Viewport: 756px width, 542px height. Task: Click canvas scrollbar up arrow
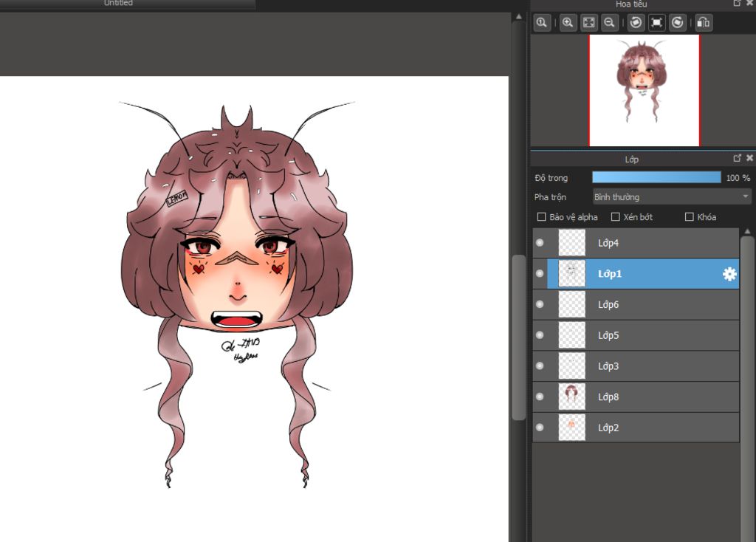pyautogui.click(x=519, y=16)
